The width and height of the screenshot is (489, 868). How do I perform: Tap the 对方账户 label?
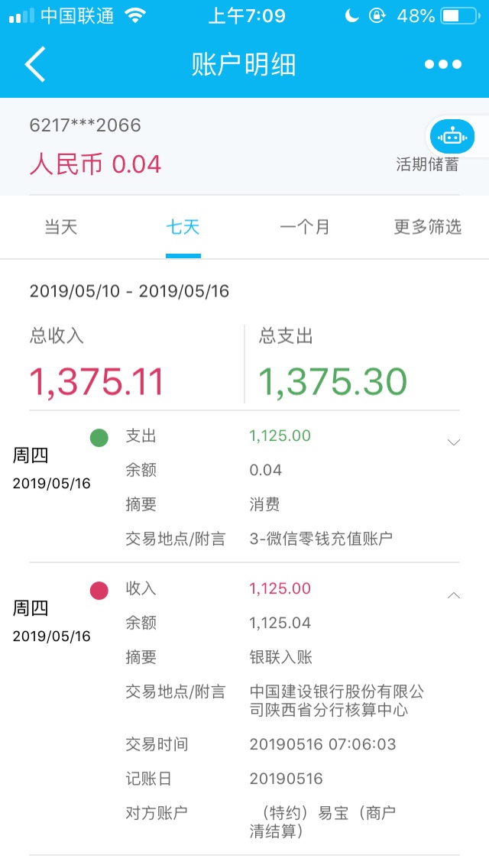pos(157,813)
